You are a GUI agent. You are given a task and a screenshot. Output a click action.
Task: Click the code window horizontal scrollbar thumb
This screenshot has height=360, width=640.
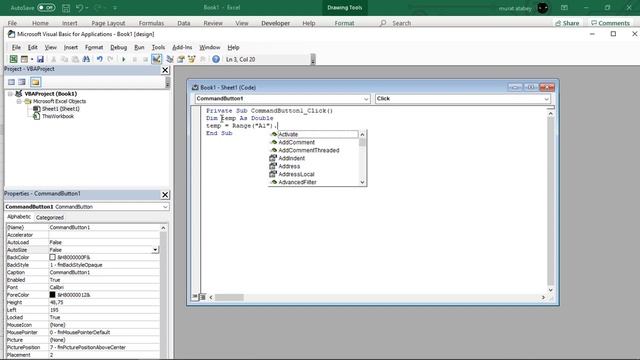click(x=229, y=298)
